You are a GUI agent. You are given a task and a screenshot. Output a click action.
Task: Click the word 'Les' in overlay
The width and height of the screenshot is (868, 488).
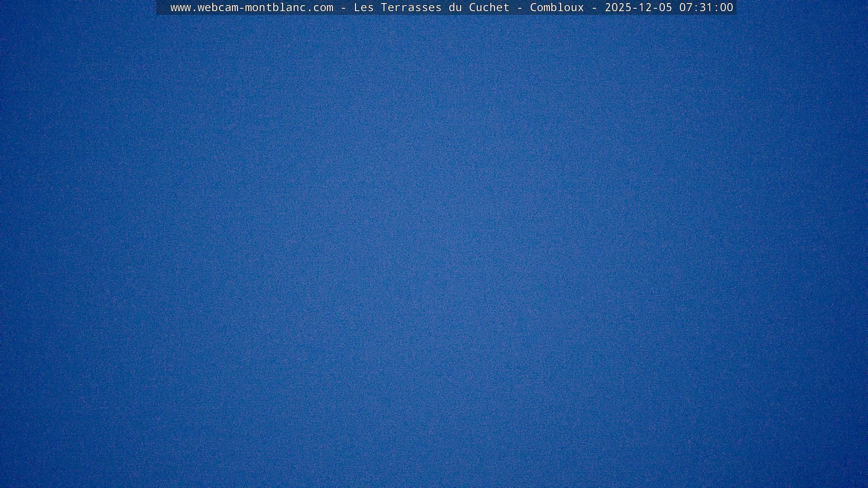(363, 7)
